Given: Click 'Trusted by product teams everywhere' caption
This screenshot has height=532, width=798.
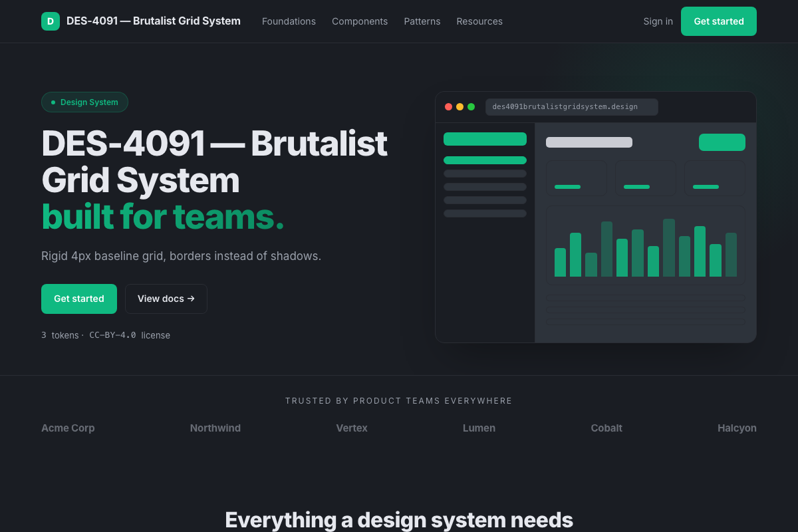Looking at the screenshot, I should tap(399, 401).
